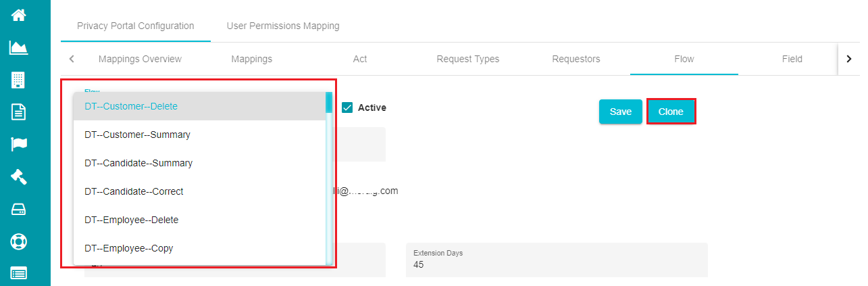The image size is (868, 286).
Task: Select the list card icon in sidebar
Action: pyautogui.click(x=19, y=273)
